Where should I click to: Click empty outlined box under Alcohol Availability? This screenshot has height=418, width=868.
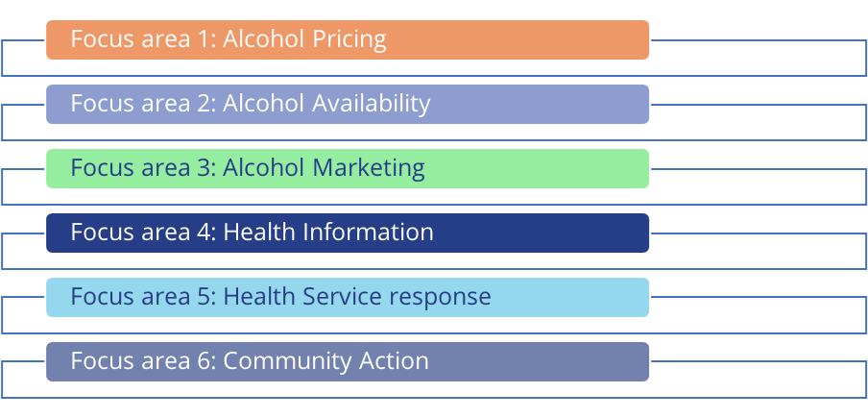pyautogui.click(x=434, y=132)
